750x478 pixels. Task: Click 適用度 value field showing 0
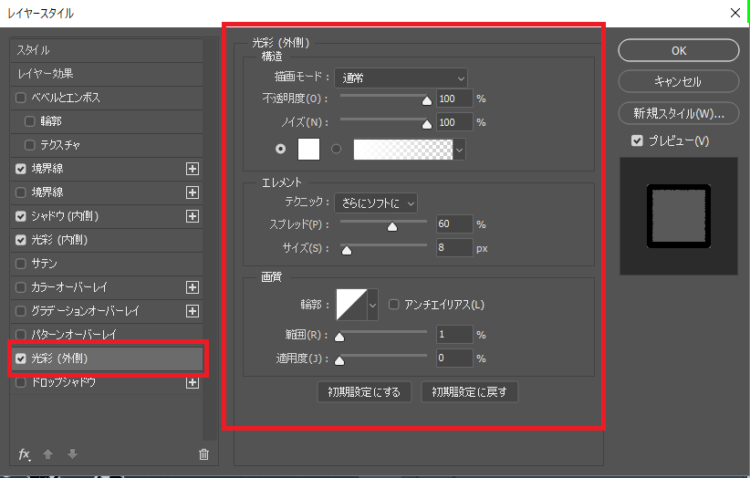point(454,358)
